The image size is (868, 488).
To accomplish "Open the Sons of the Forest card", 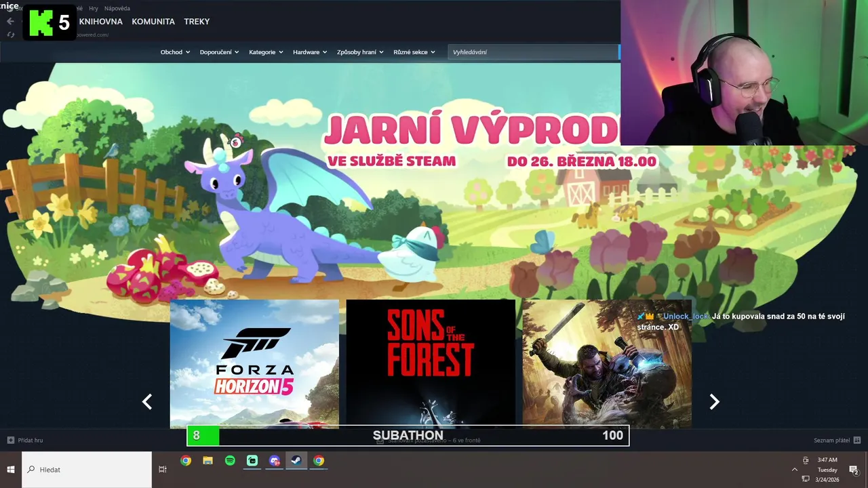I will [431, 364].
